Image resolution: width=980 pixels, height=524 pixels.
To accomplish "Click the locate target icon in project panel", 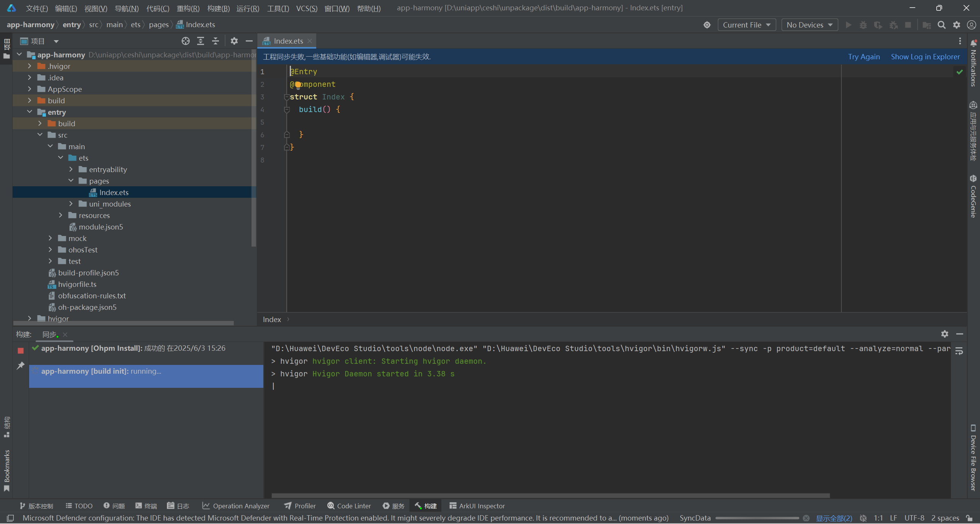I will pyautogui.click(x=186, y=41).
